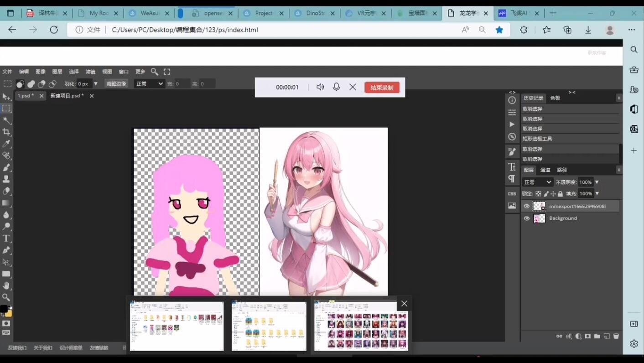Open the Character (Tt) panel icon

(x=512, y=166)
